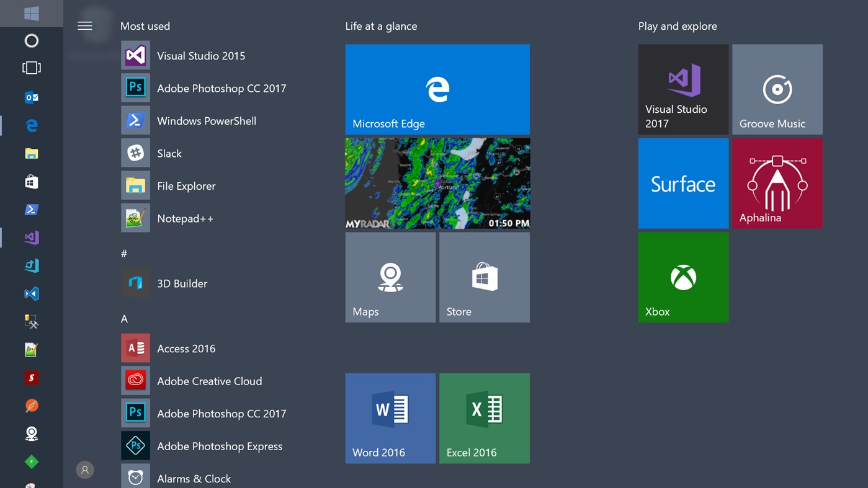Launch the Aphalina tile
Image resolution: width=868 pixels, height=488 pixels.
777,183
